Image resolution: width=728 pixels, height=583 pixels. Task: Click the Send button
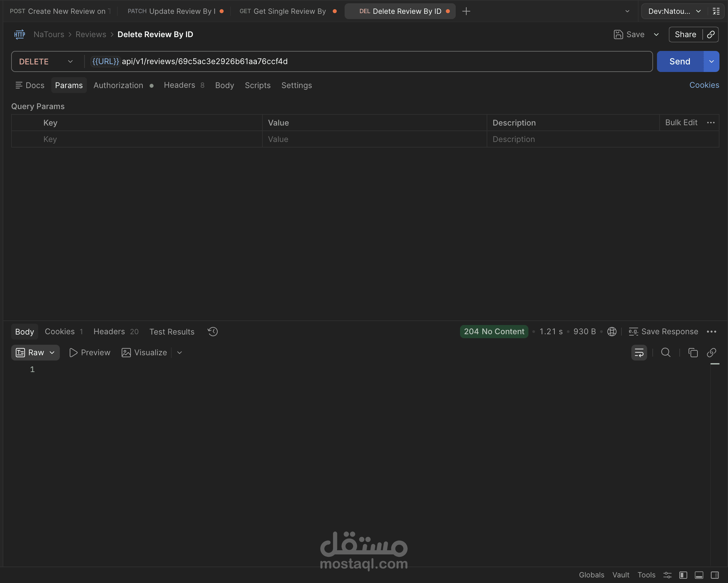coord(679,61)
